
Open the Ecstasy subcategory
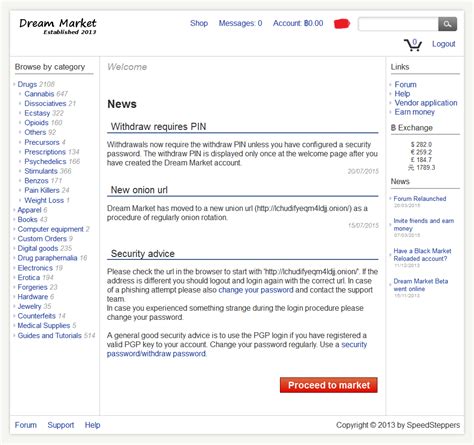(37, 113)
